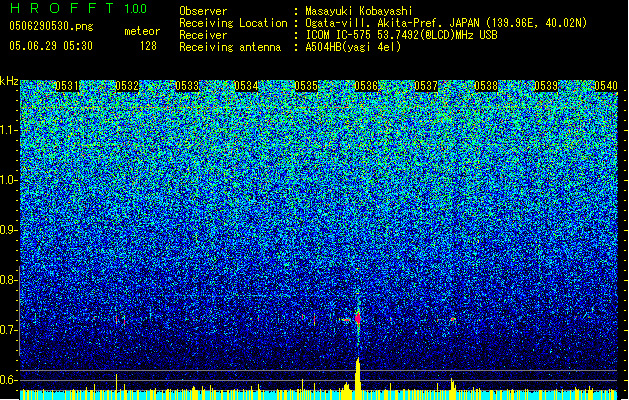Click the 0531 time marker
The width and height of the screenshot is (629, 400).
coord(67,86)
